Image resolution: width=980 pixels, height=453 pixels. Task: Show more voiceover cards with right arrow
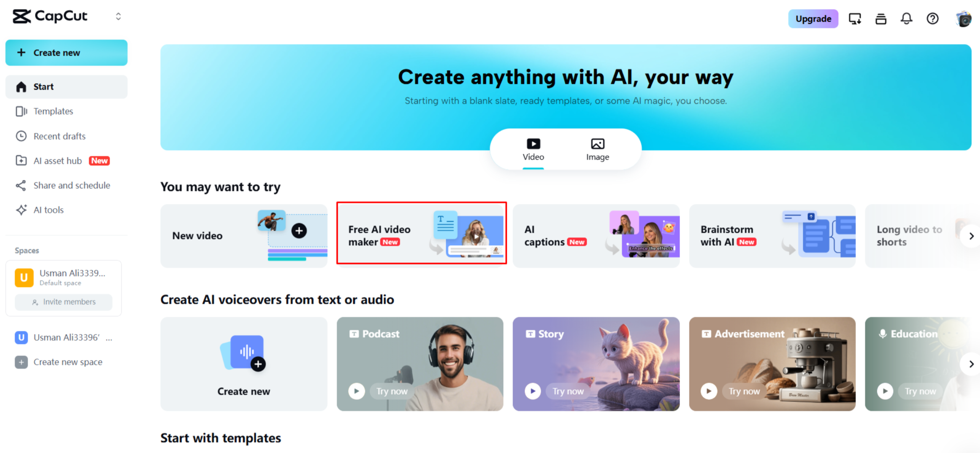point(971,364)
